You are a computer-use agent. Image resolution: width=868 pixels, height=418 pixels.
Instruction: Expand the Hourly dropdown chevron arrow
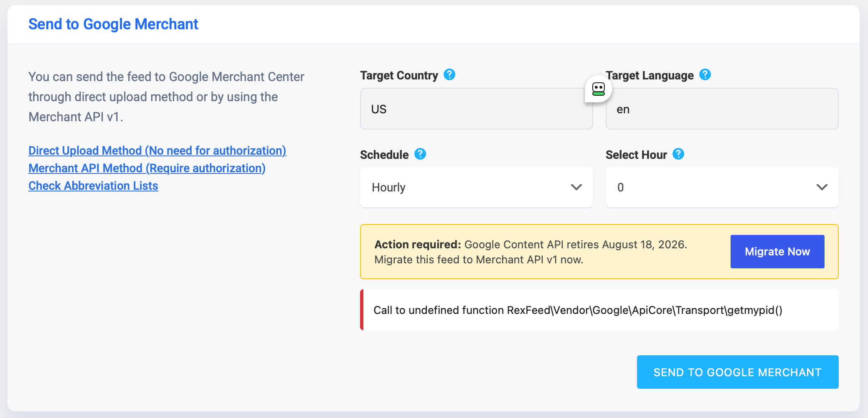pos(576,187)
